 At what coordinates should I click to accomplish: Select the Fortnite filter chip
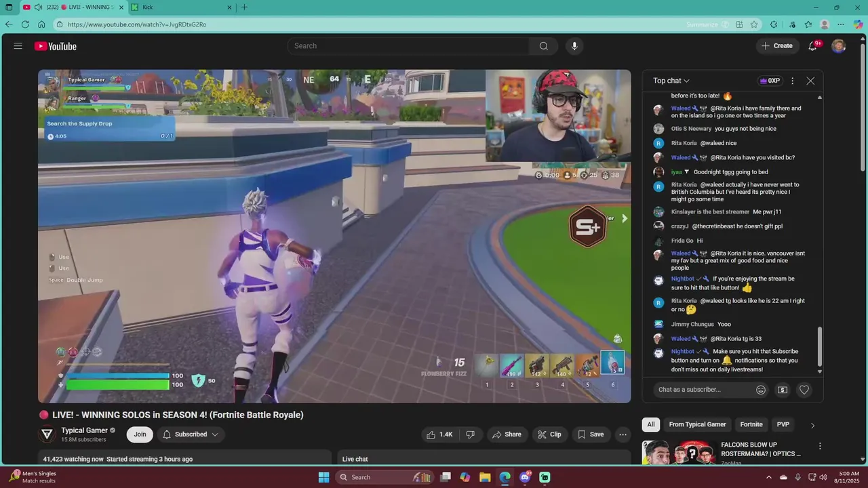click(x=751, y=425)
